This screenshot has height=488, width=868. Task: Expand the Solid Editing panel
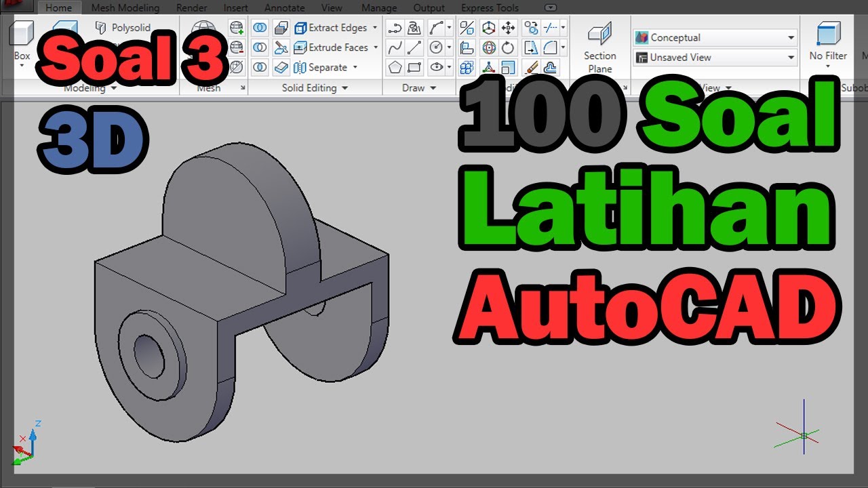(315, 88)
